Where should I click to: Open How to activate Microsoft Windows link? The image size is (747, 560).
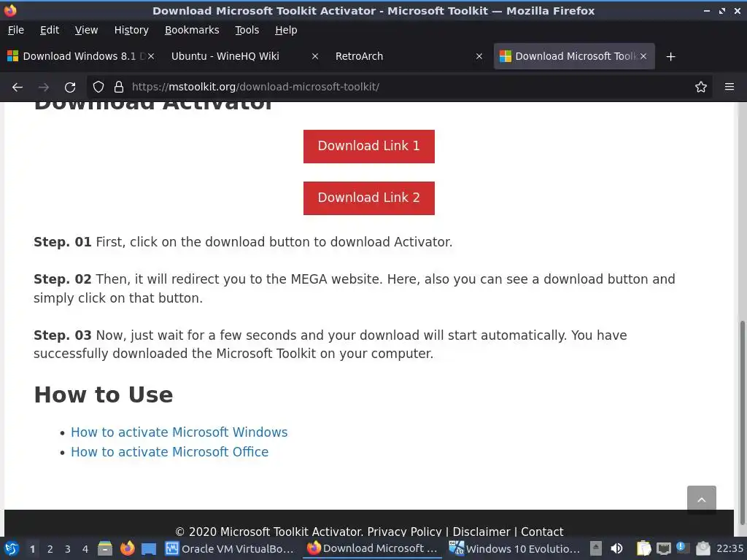tap(179, 432)
